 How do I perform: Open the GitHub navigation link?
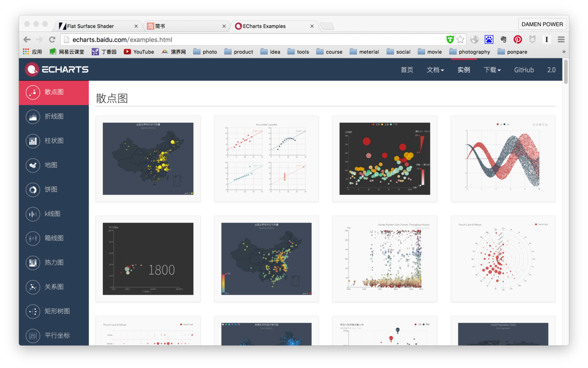point(524,70)
